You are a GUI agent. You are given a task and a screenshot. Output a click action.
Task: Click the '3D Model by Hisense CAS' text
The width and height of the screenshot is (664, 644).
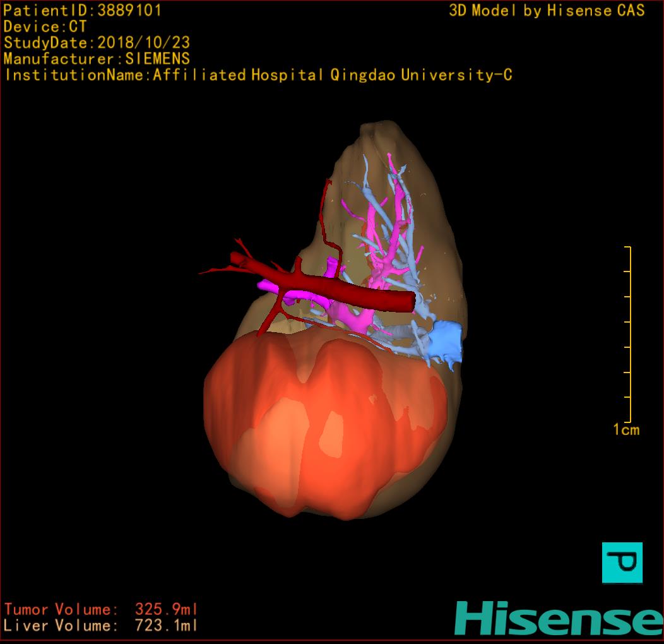point(547,11)
